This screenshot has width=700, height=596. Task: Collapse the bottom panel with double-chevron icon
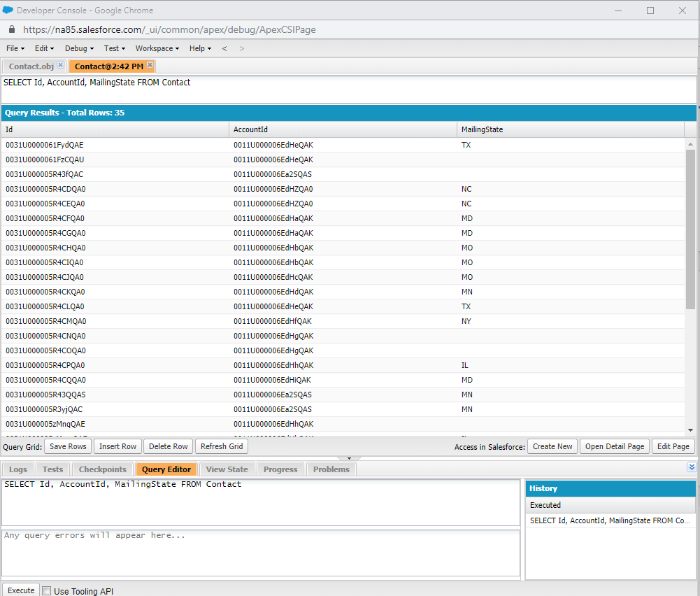point(691,467)
